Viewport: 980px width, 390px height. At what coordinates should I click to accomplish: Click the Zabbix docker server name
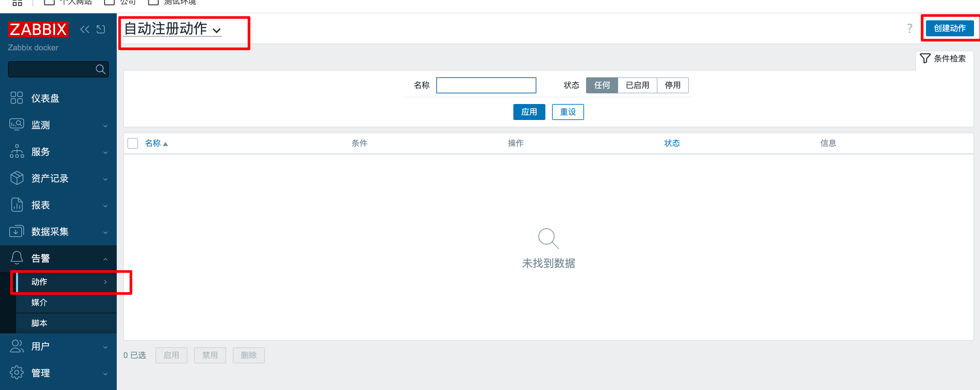[33, 48]
